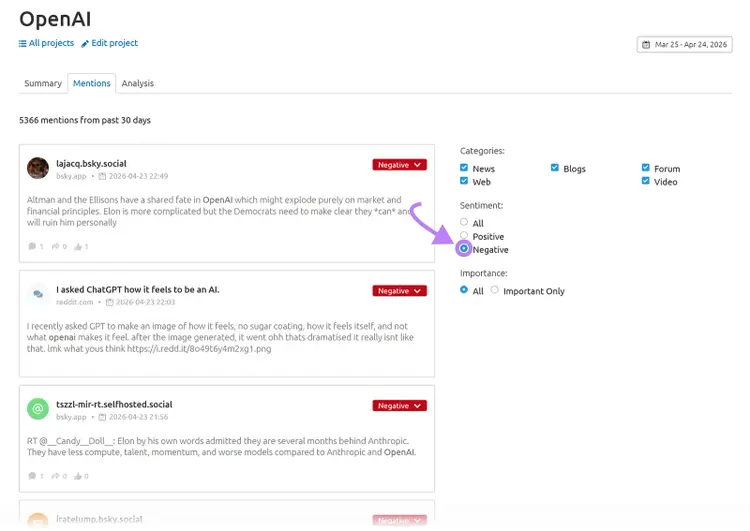
Task: Click the pencil icon beside Edit project
Action: coord(85,44)
